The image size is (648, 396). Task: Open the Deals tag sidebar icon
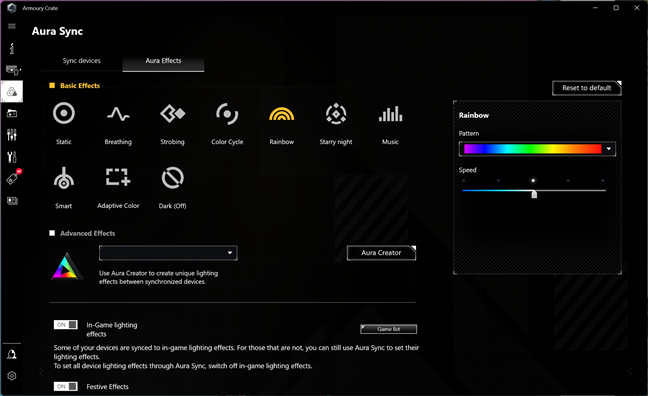click(x=12, y=178)
